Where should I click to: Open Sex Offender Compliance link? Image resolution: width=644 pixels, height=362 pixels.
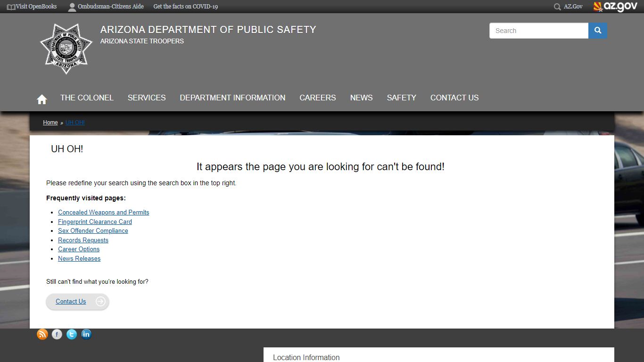(93, 231)
